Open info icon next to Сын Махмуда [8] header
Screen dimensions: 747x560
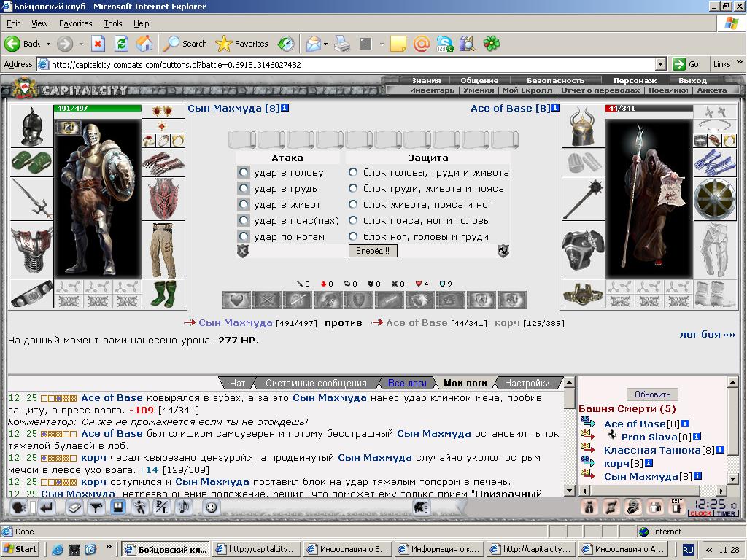(285, 108)
